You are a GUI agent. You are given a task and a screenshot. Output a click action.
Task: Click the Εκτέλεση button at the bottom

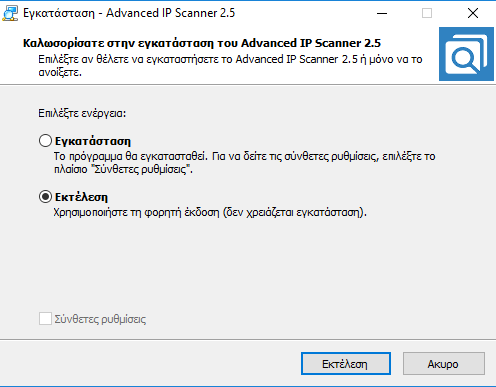pyautogui.click(x=346, y=364)
